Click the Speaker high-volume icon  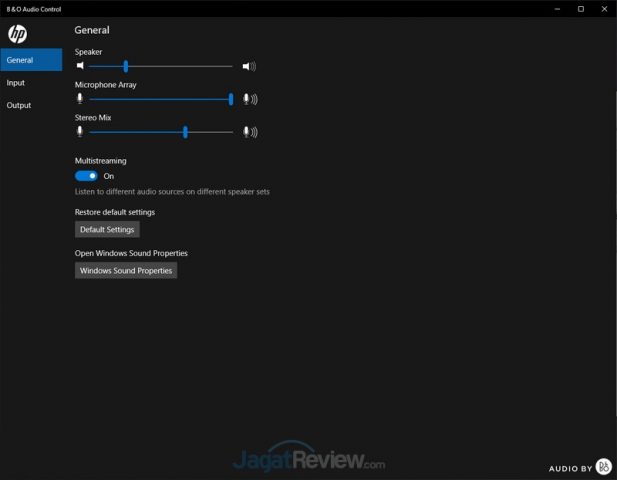(x=249, y=67)
